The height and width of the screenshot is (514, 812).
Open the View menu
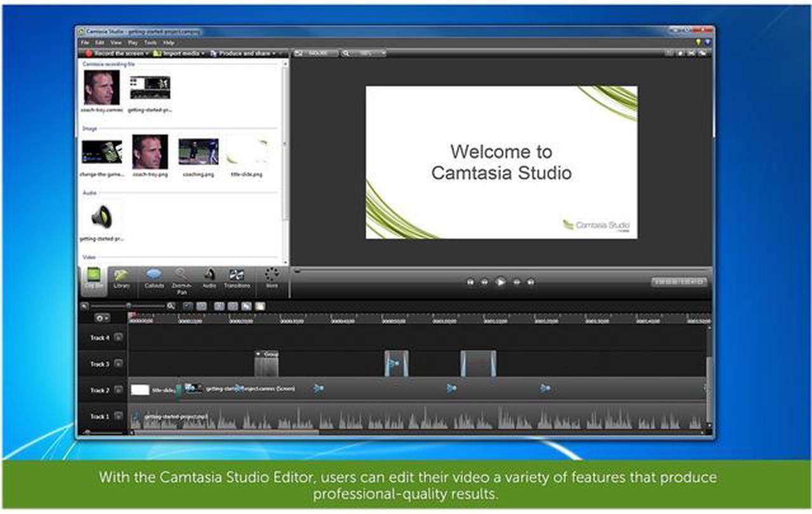pos(116,42)
